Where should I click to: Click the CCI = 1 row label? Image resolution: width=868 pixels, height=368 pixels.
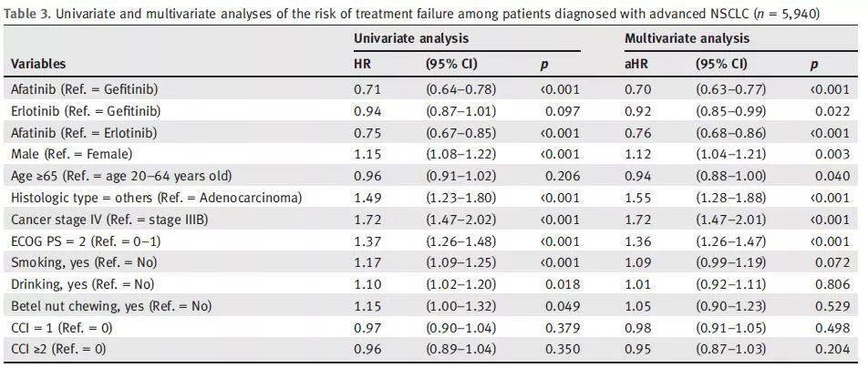60,327
